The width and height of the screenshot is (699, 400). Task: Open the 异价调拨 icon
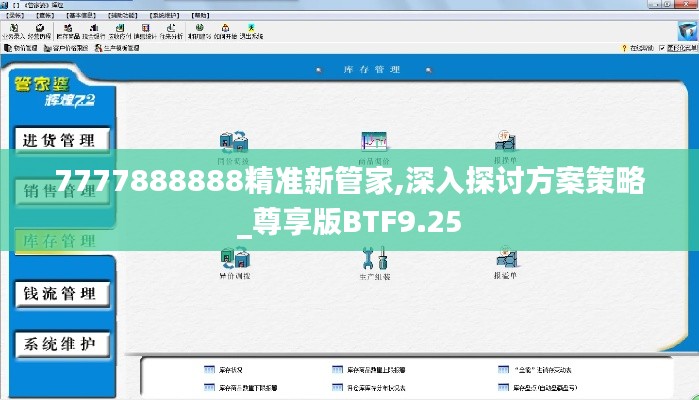(234, 260)
